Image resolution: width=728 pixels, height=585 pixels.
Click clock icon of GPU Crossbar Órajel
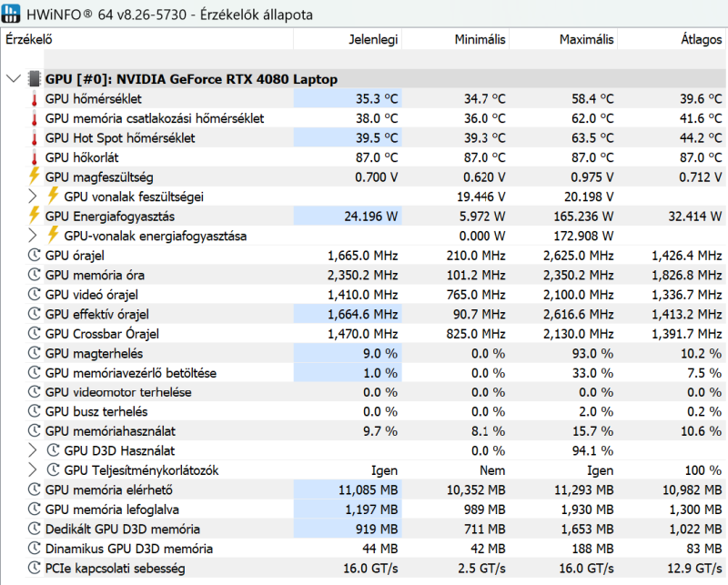35,333
